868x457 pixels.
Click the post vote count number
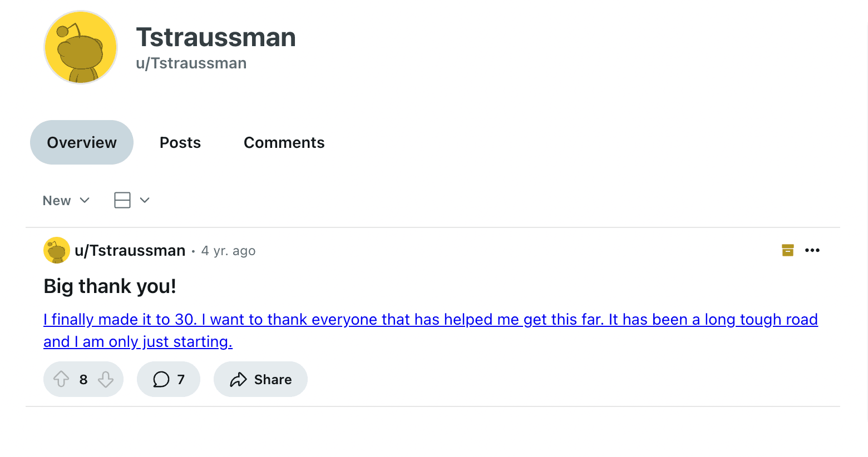(x=83, y=379)
